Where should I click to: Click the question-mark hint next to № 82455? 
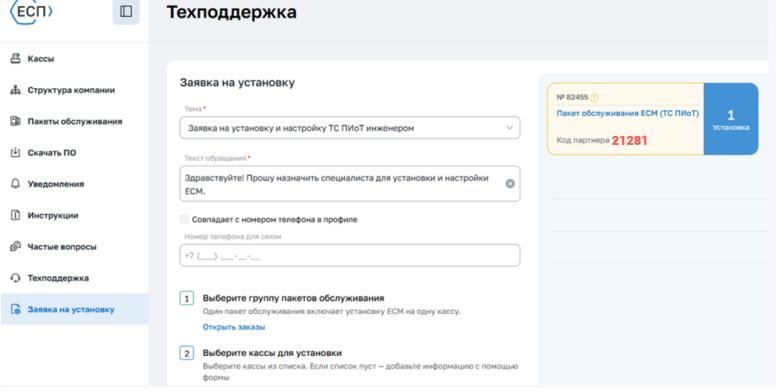(x=594, y=98)
